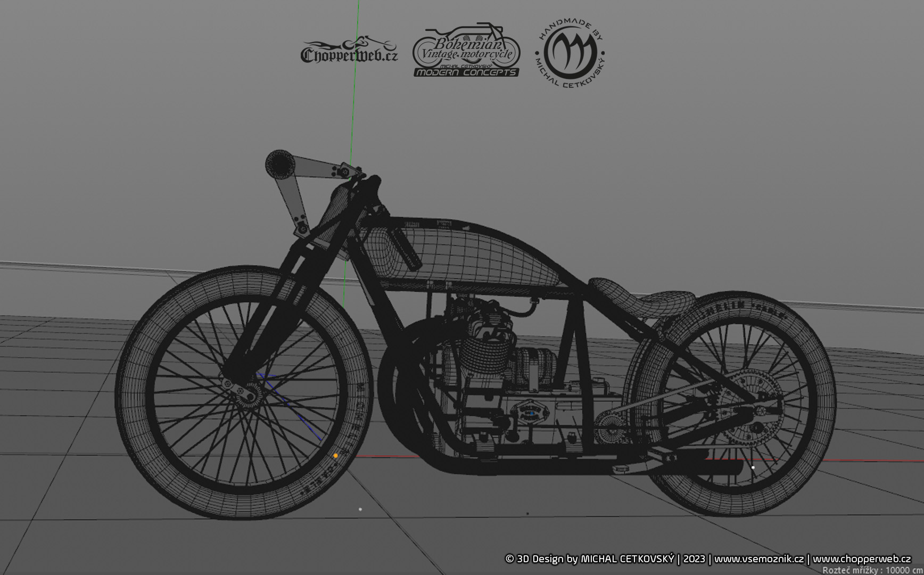Open the www.vsemoznik.cz link
This screenshot has height=575, width=924.
coord(758,559)
